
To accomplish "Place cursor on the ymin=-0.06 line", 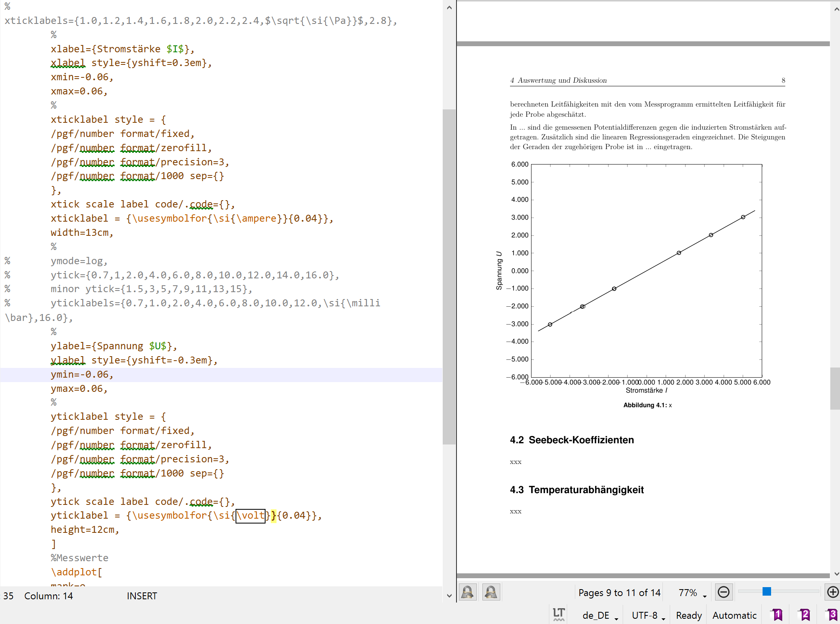I will (x=82, y=374).
